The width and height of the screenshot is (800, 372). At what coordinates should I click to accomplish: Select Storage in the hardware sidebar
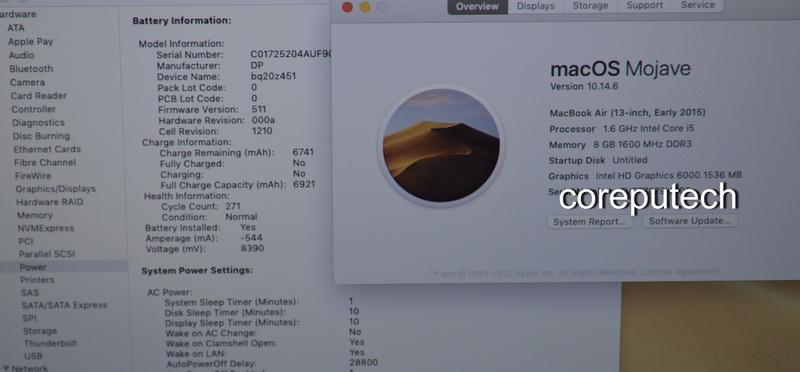(x=40, y=331)
